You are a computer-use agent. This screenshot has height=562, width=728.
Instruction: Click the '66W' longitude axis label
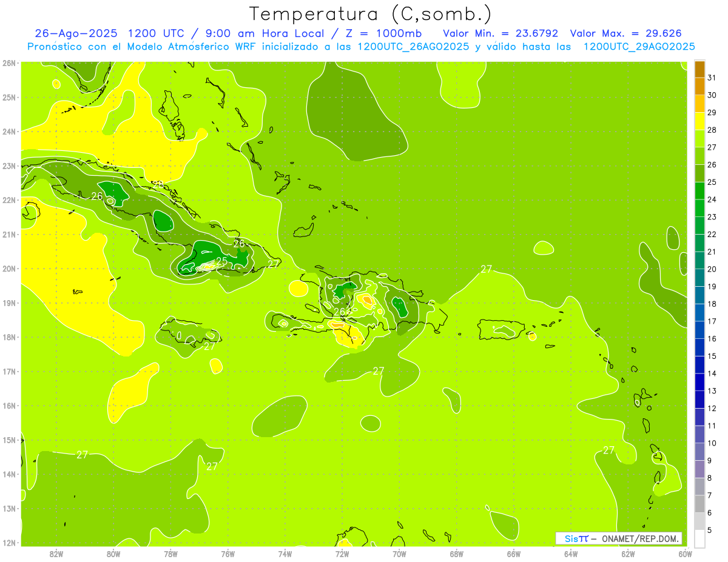pyautogui.click(x=514, y=554)
